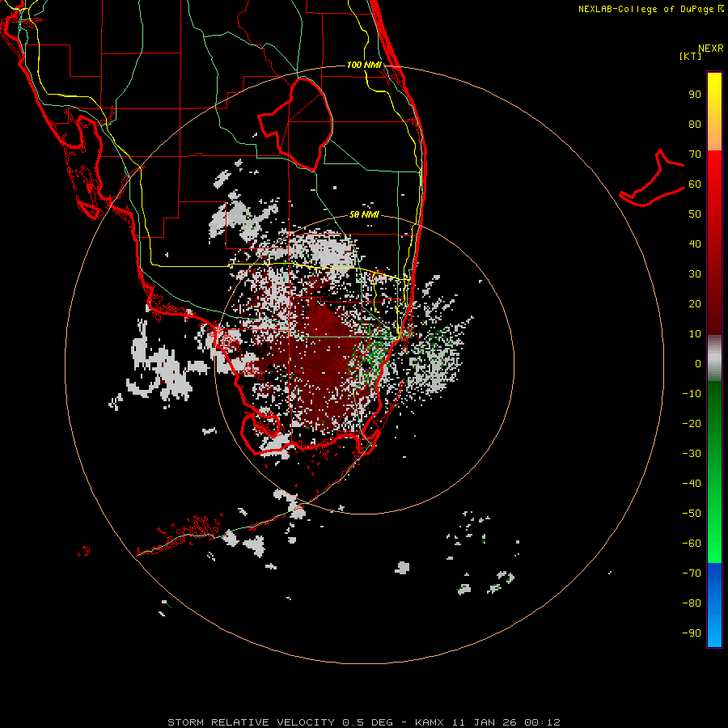Click the -40 value on velocity scale
Image resolution: width=728 pixels, height=728 pixels.
point(692,484)
